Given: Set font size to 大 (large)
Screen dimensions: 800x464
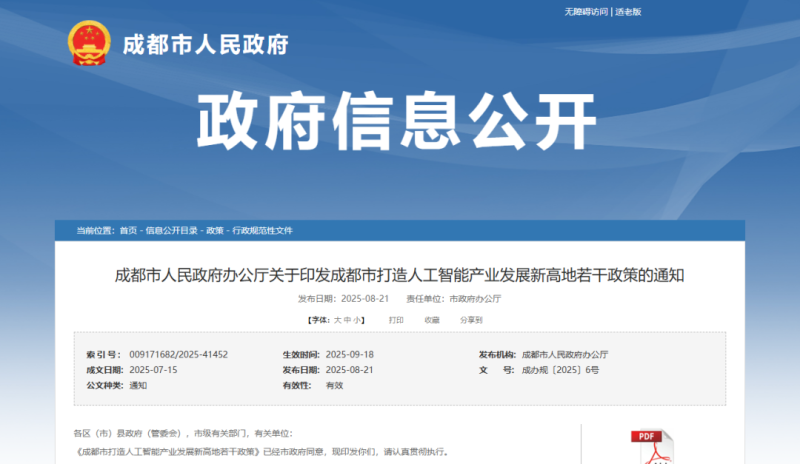Looking at the screenshot, I should tap(337, 320).
